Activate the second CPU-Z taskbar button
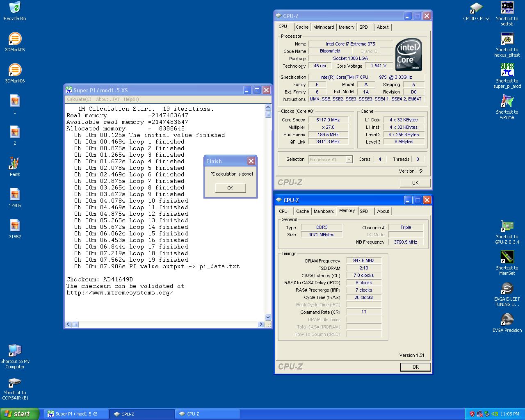The width and height of the screenshot is (525, 420). tap(208, 414)
